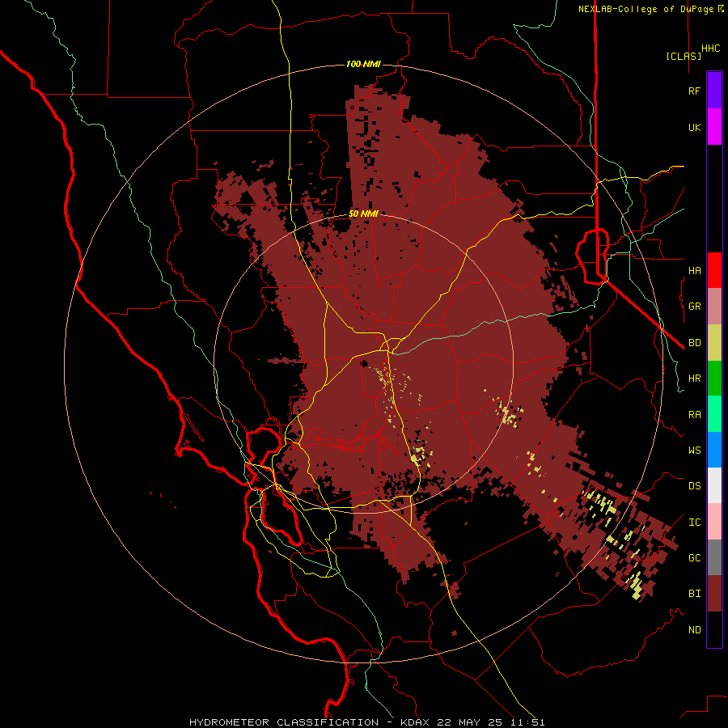
Task: Click the DS white legend swatch
Action: point(714,485)
